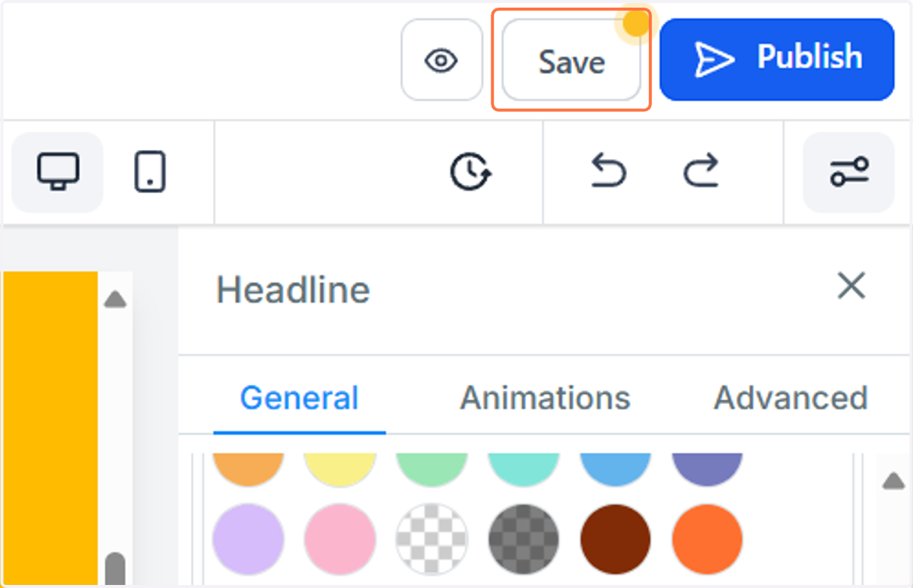Viewport: 913px width, 588px height.
Task: Choose the bright orange swatch in bottom row
Action: click(x=708, y=539)
